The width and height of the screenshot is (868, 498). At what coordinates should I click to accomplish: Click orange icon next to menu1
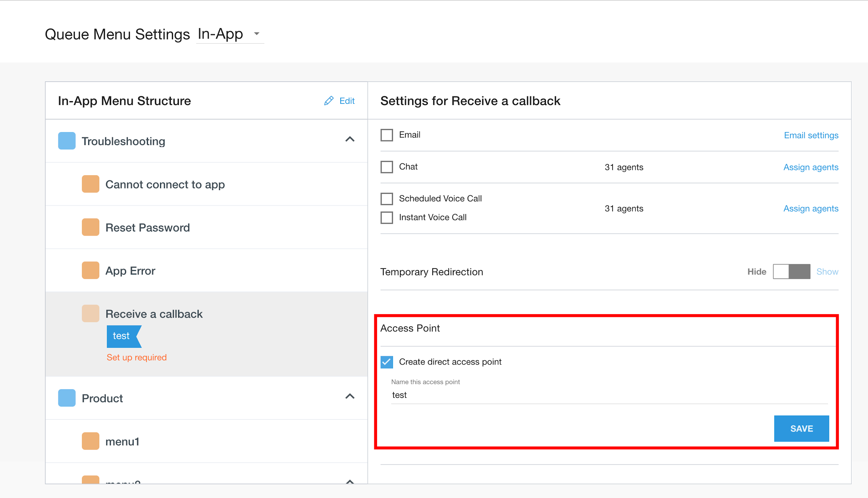pos(90,441)
